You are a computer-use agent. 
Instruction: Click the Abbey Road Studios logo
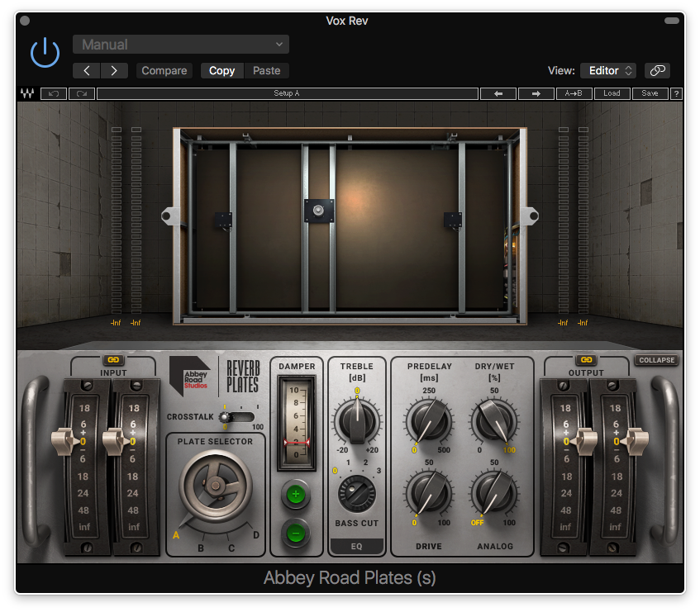[x=190, y=376]
